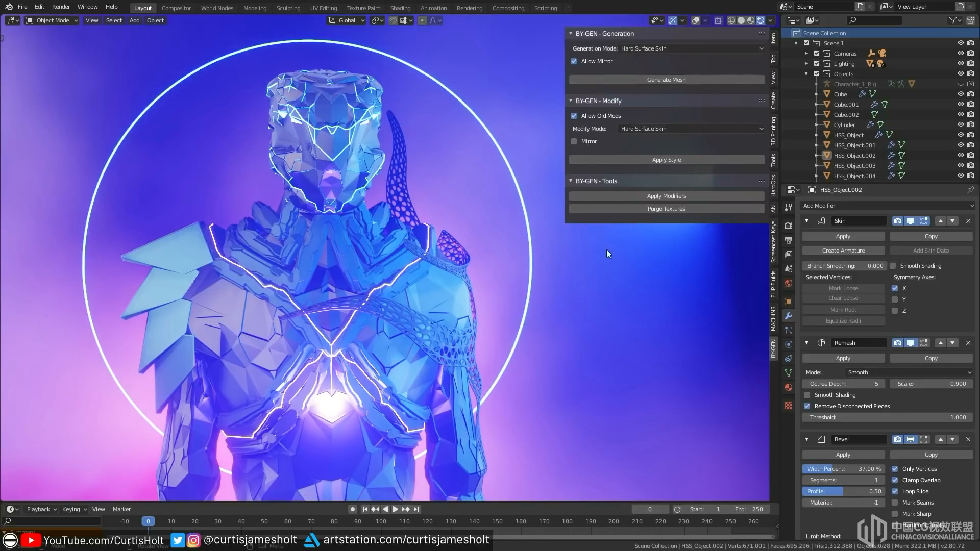Open the Blender logo menu

coord(9,7)
